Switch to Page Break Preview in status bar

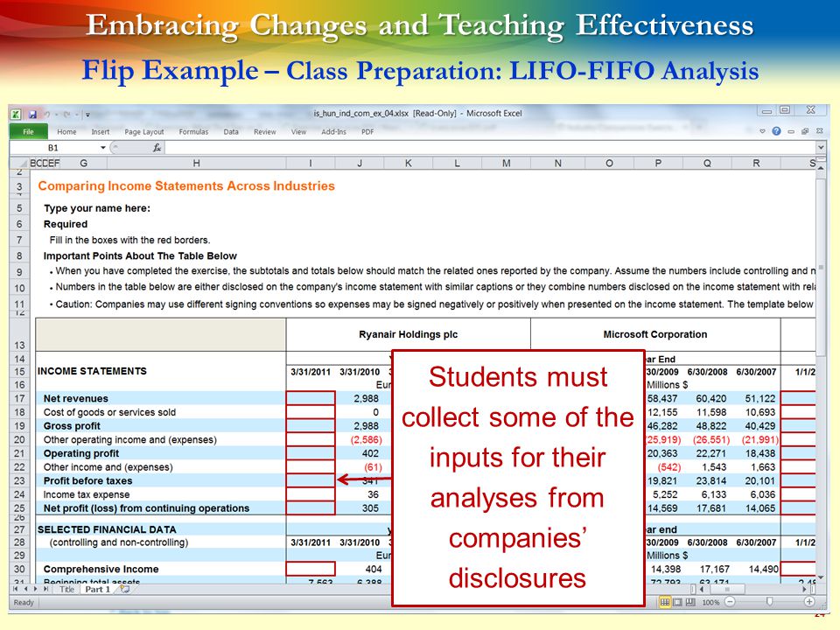pos(690,602)
